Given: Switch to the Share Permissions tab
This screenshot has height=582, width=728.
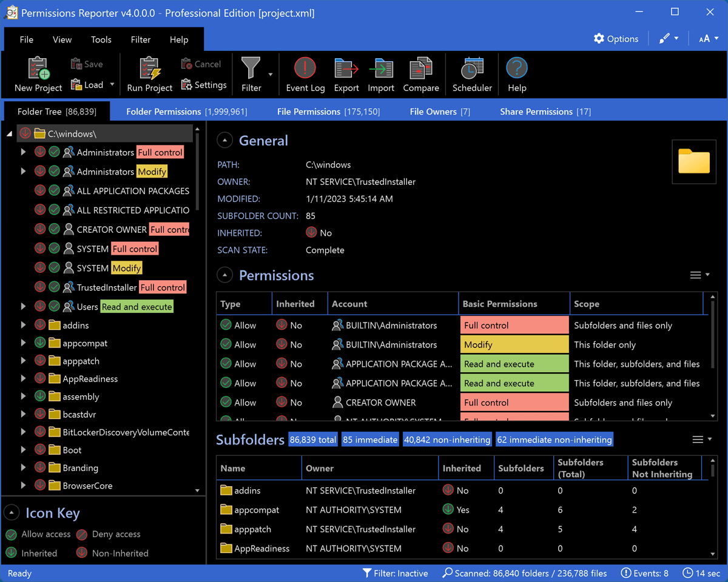Looking at the screenshot, I should click(545, 112).
